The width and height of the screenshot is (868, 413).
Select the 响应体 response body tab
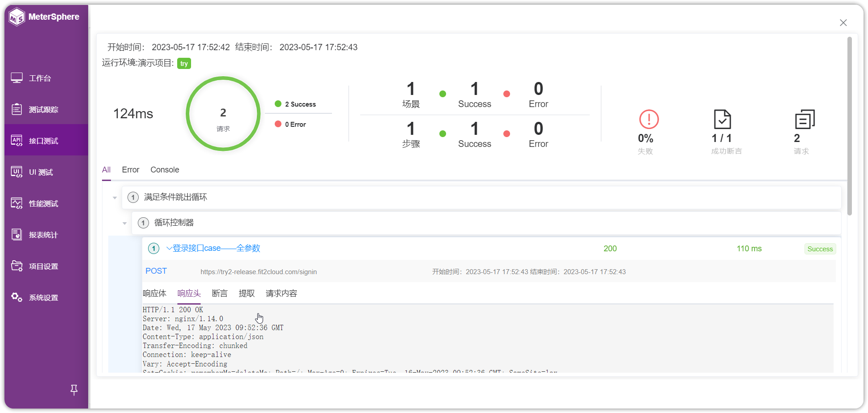pos(154,293)
